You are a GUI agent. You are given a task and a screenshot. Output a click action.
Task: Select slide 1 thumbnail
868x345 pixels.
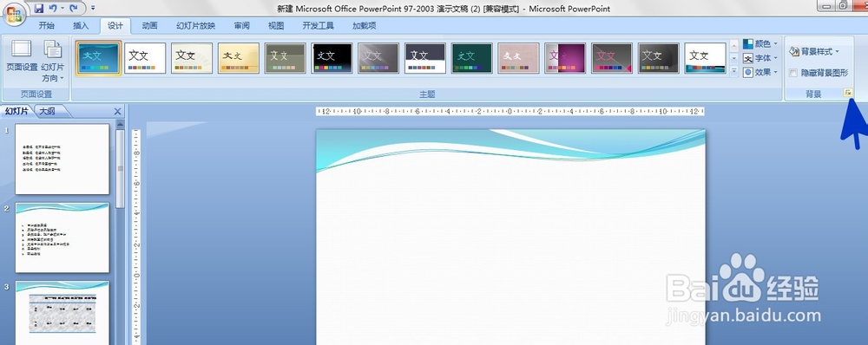point(62,159)
